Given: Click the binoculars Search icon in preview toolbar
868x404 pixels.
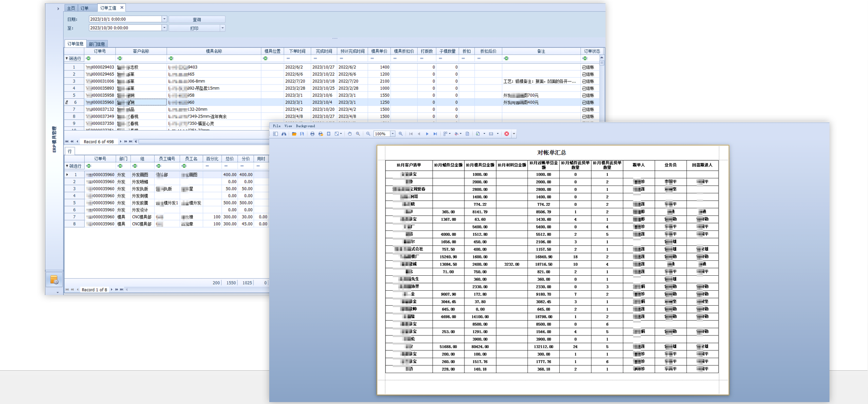Looking at the screenshot, I should coord(284,134).
